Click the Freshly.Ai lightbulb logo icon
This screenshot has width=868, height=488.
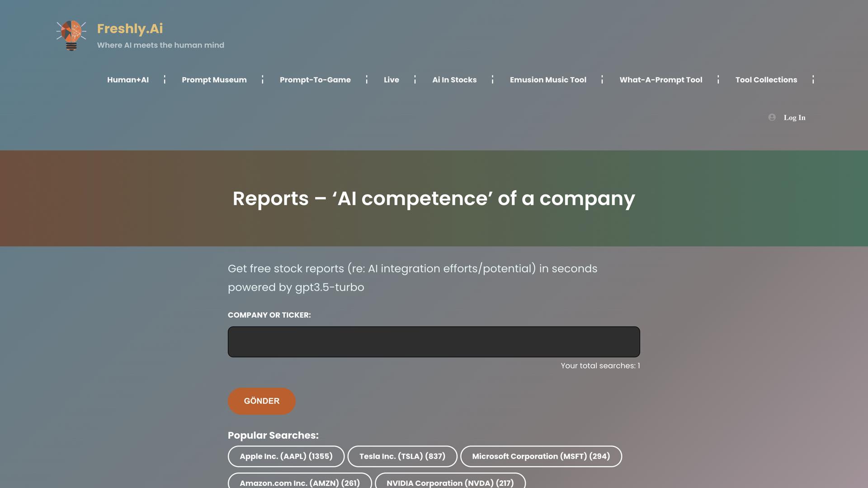[x=71, y=35]
